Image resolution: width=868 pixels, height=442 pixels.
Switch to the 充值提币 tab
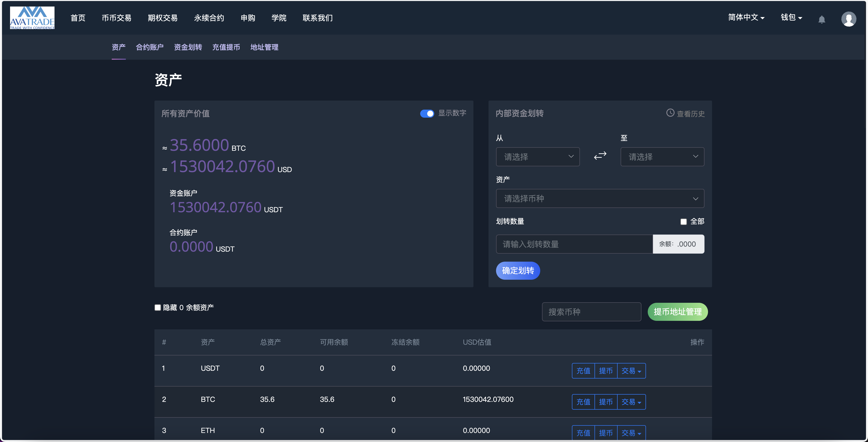click(x=226, y=47)
